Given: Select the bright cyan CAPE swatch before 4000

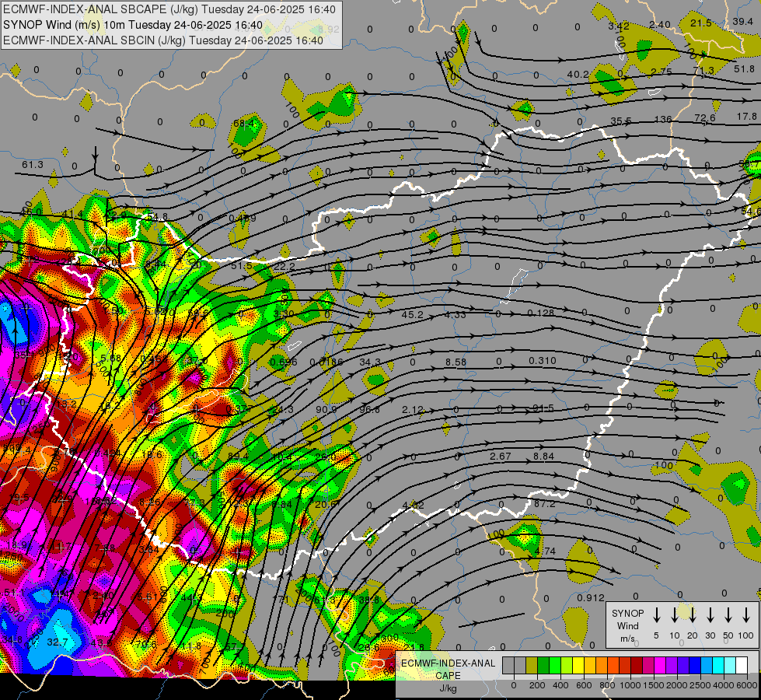Looking at the screenshot, I should (x=718, y=666).
